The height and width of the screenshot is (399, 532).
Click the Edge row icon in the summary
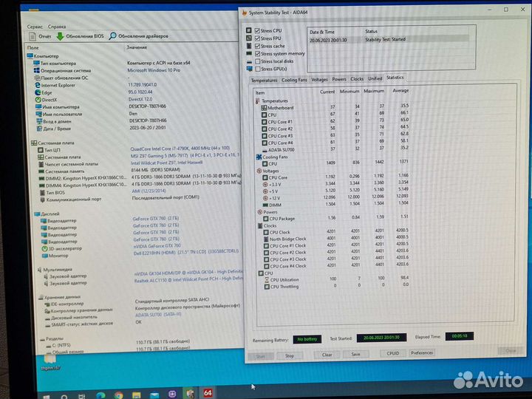[x=38, y=92]
